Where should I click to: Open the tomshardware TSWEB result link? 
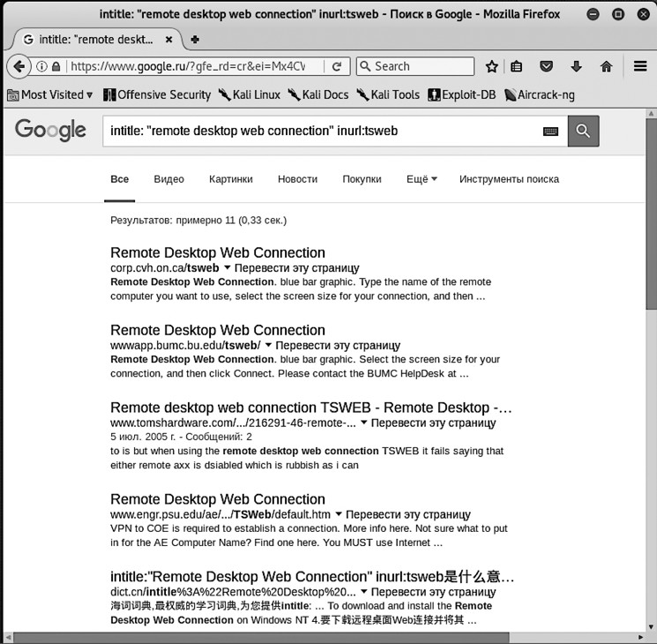coord(310,408)
